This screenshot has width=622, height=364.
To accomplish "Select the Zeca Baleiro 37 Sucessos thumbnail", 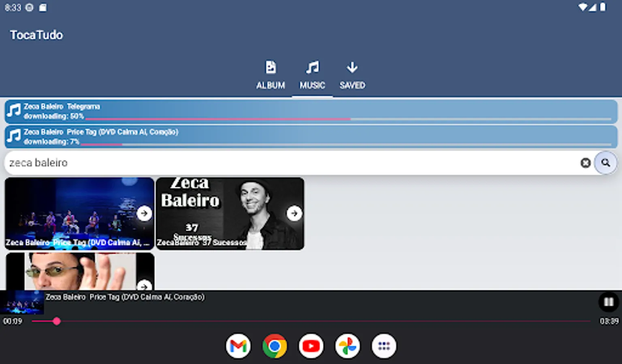I will 230,214.
